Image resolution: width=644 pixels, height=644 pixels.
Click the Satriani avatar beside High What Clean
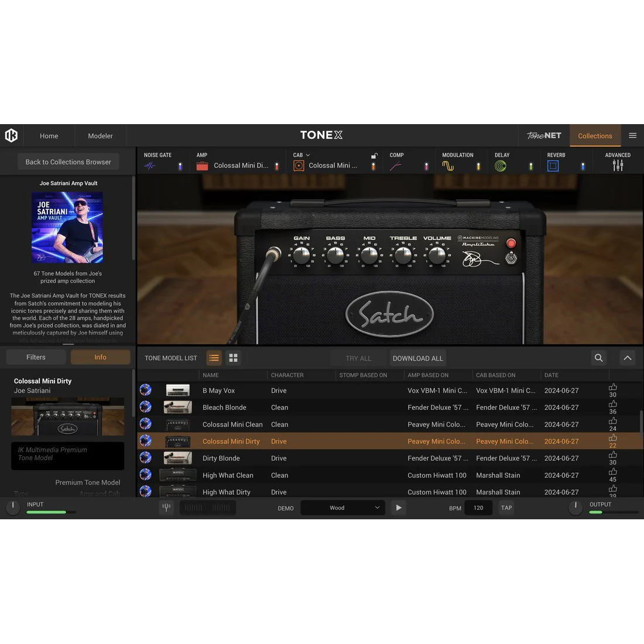[x=145, y=474]
